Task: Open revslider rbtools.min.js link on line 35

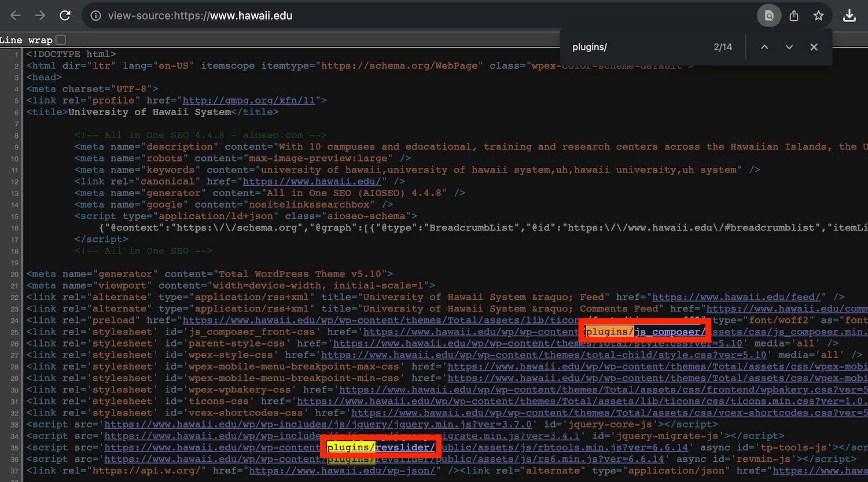Action: pos(396,447)
